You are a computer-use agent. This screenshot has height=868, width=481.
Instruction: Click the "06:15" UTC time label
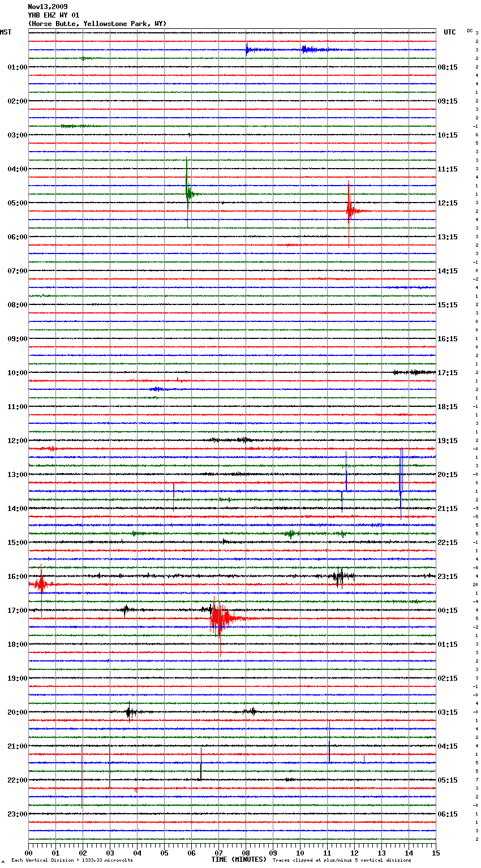448,814
